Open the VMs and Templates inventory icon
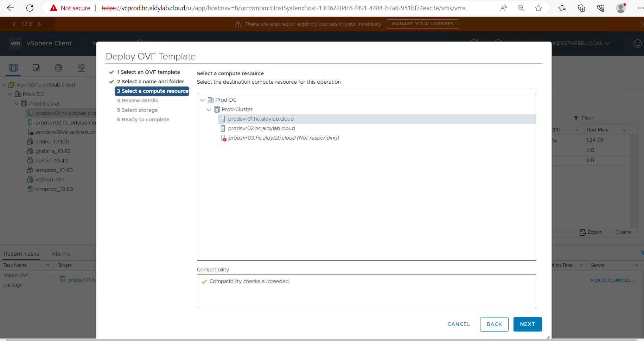The width and height of the screenshot is (644, 341). 36,68
